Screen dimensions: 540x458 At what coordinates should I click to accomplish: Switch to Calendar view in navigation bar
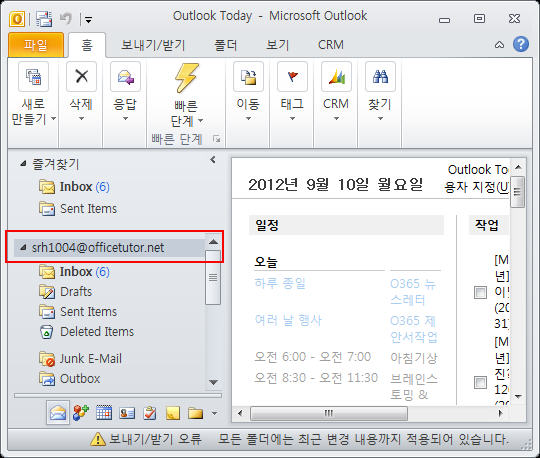point(104,412)
